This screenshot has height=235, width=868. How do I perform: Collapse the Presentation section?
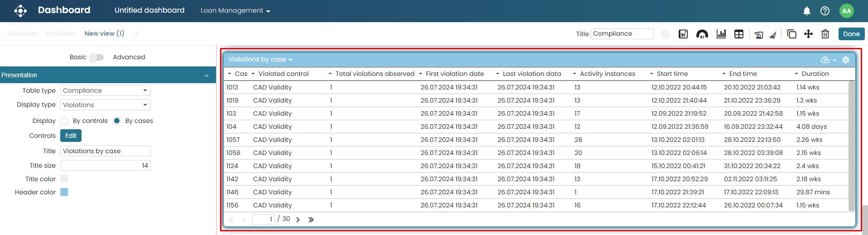(206, 75)
